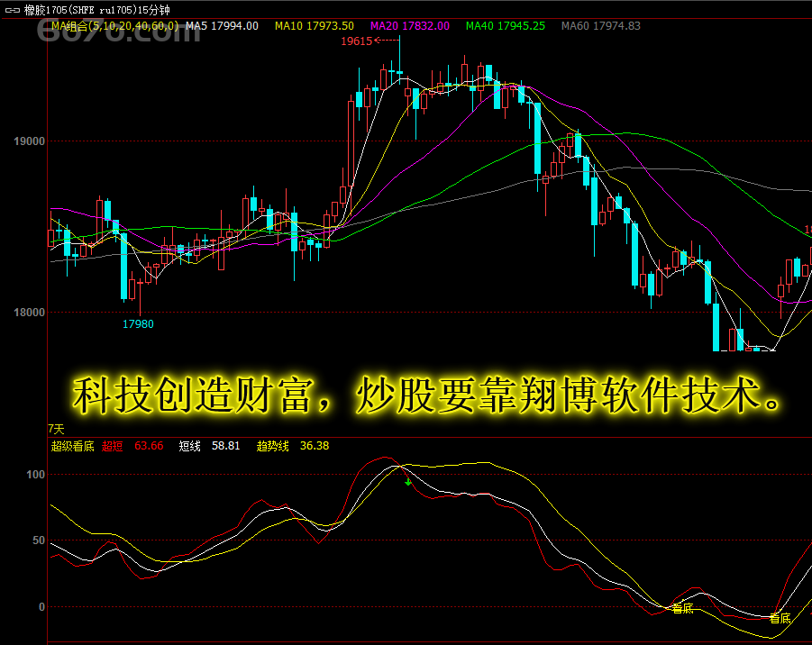The width and height of the screenshot is (812, 645).
Task: Click the 100 level on indicator axis
Action: (x=36, y=475)
